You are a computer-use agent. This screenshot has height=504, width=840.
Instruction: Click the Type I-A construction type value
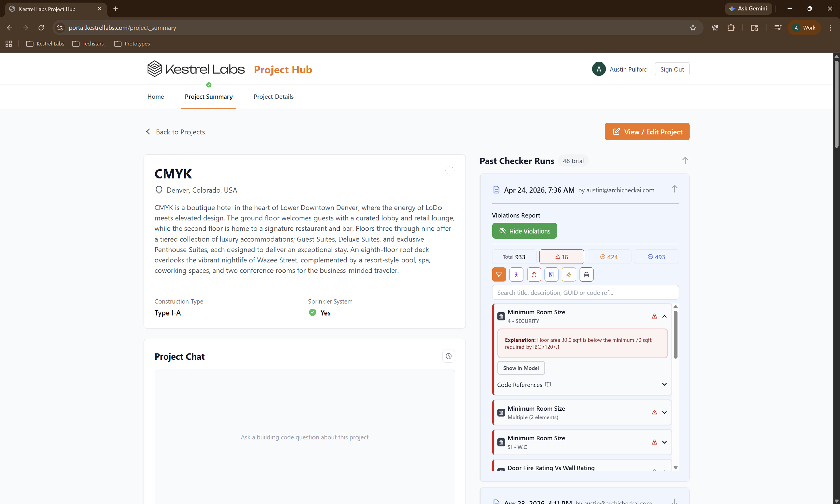click(x=168, y=313)
